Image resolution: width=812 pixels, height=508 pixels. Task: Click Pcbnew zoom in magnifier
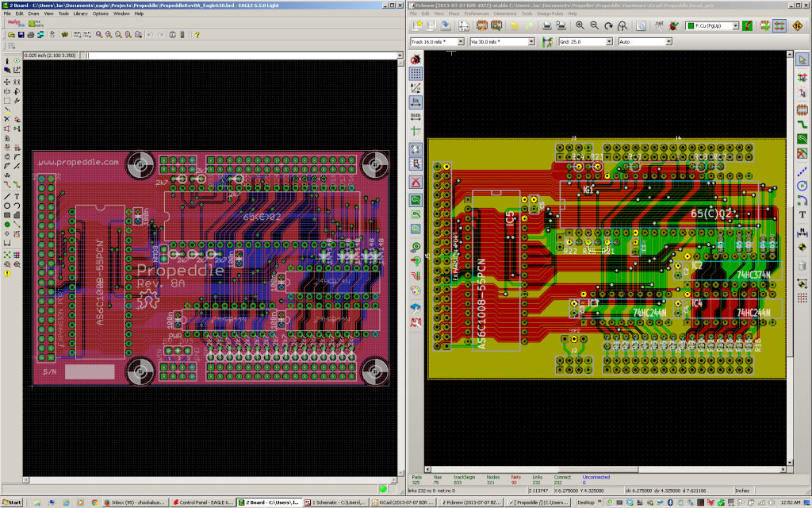[580, 25]
